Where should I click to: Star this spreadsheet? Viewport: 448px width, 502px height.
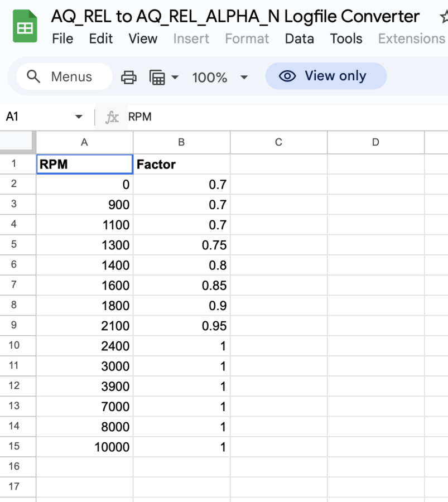(444, 17)
